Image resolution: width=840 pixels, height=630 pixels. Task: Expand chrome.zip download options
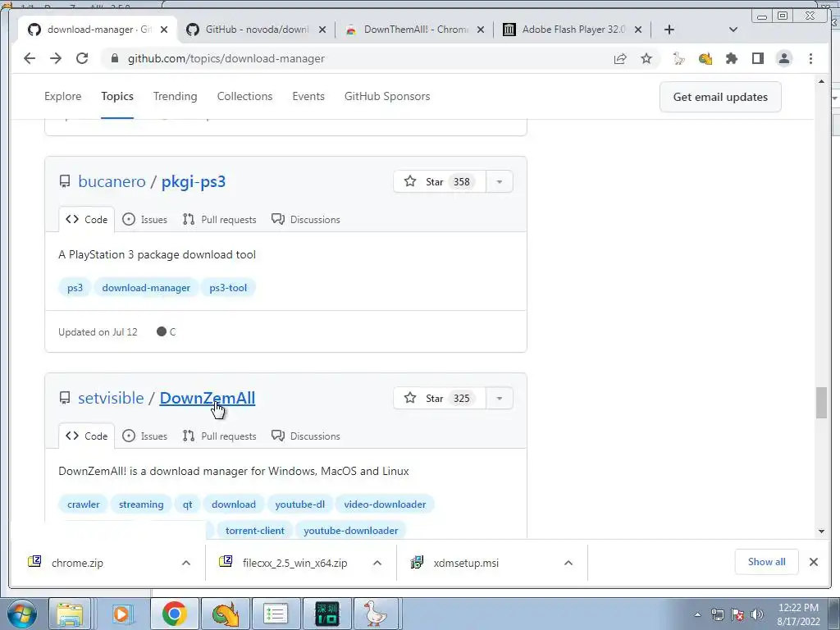[x=186, y=563]
